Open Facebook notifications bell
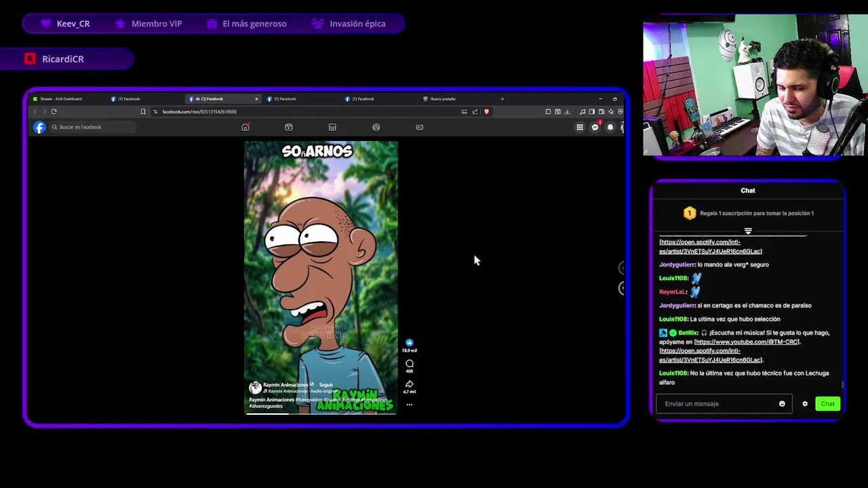The width and height of the screenshot is (868, 488). click(610, 127)
